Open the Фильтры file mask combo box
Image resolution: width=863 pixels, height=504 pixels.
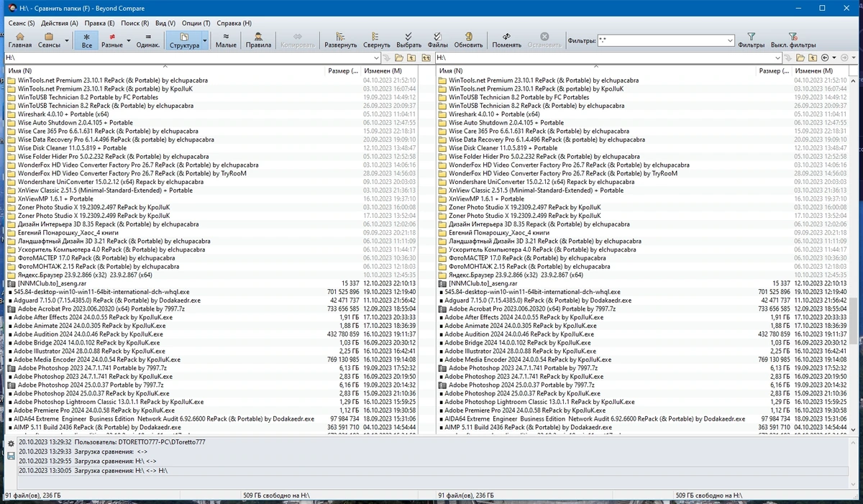pyautogui.click(x=666, y=41)
